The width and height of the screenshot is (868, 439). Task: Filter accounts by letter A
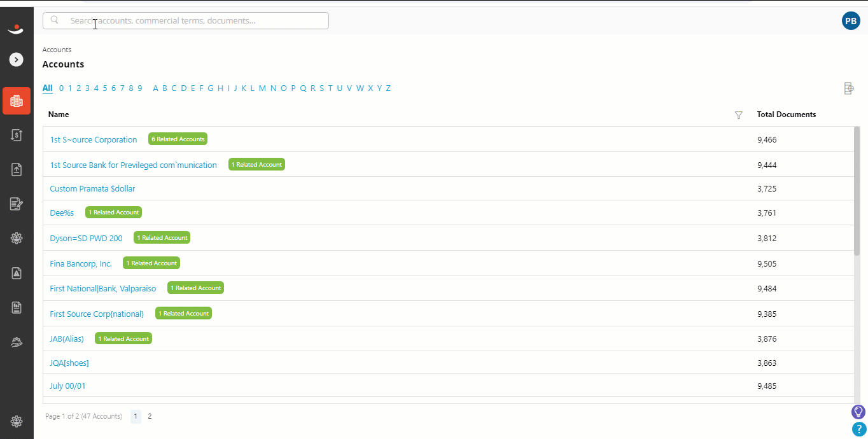point(156,88)
